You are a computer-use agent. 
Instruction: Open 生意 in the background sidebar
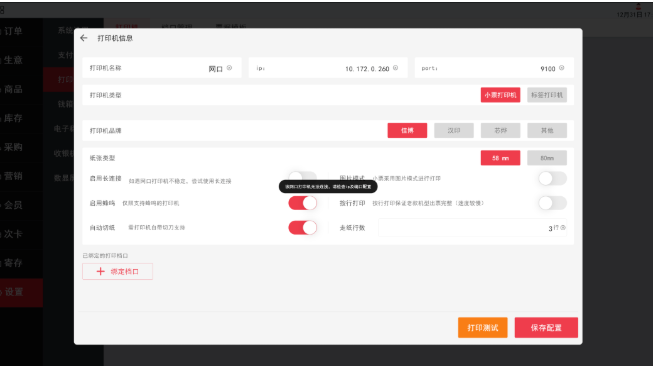coord(12,60)
